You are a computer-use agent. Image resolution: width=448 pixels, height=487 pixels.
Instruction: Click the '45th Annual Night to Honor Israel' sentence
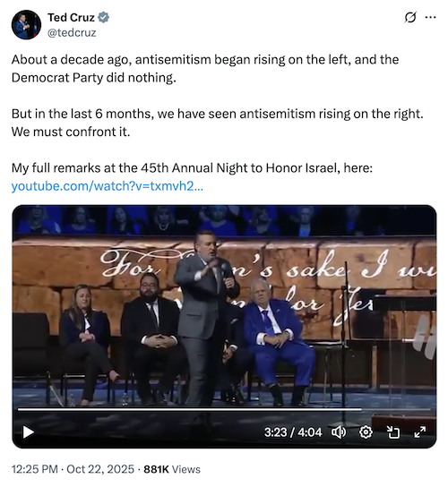coord(192,168)
